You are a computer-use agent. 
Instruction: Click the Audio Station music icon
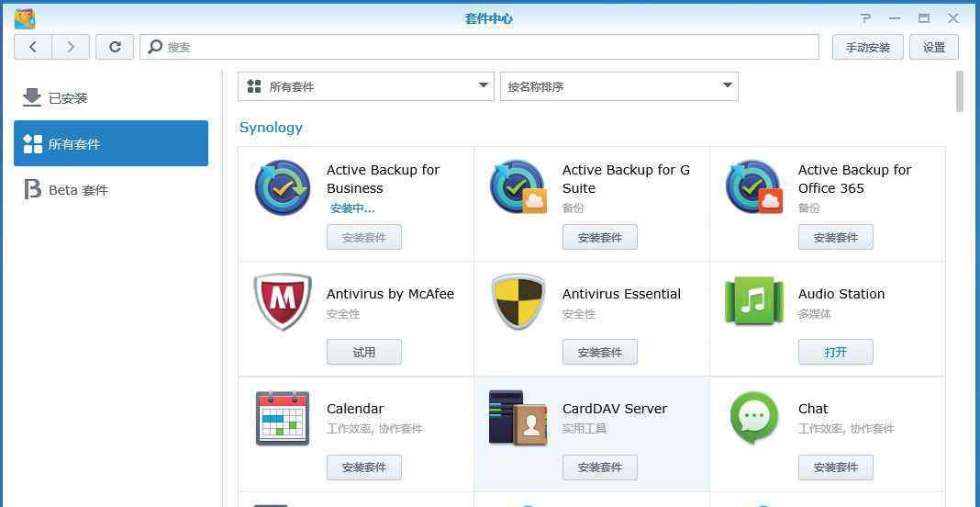[753, 300]
